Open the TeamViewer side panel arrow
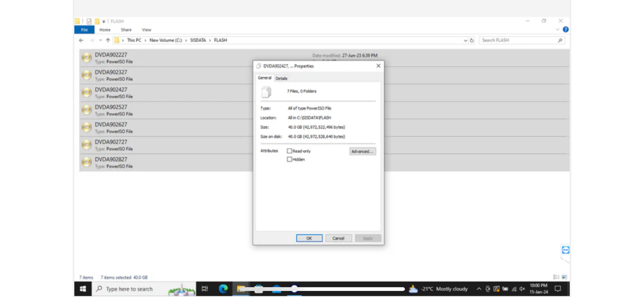Screen dimensions: 644x297 pyautogui.click(x=565, y=250)
